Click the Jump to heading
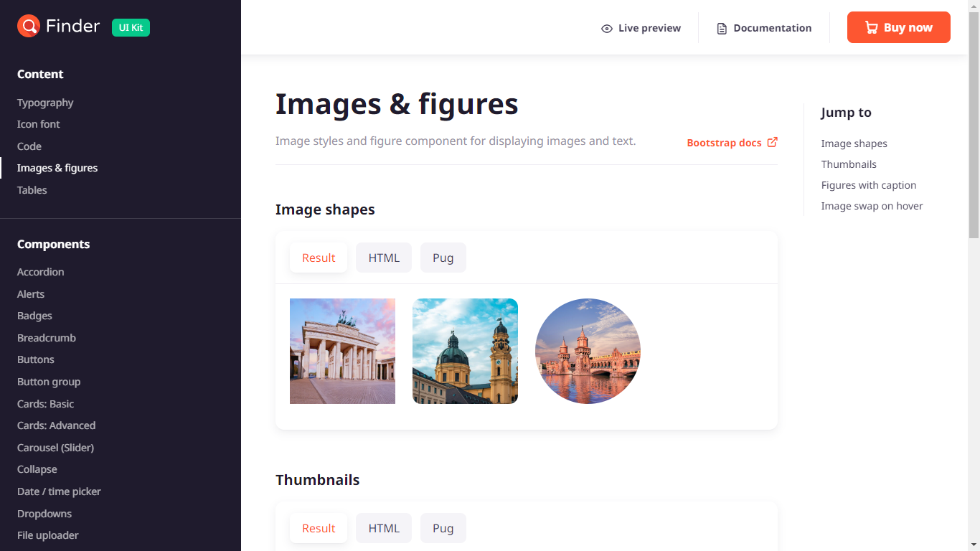 coord(847,113)
